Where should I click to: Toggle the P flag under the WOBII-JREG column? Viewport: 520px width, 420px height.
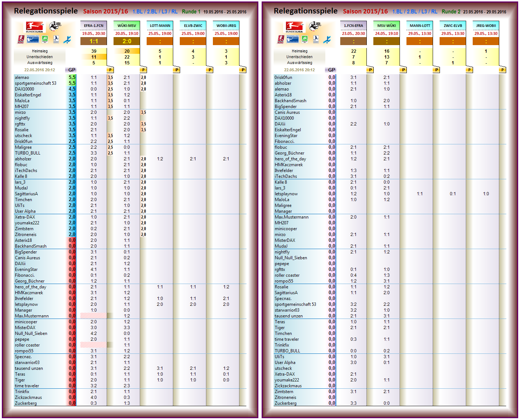click(243, 69)
